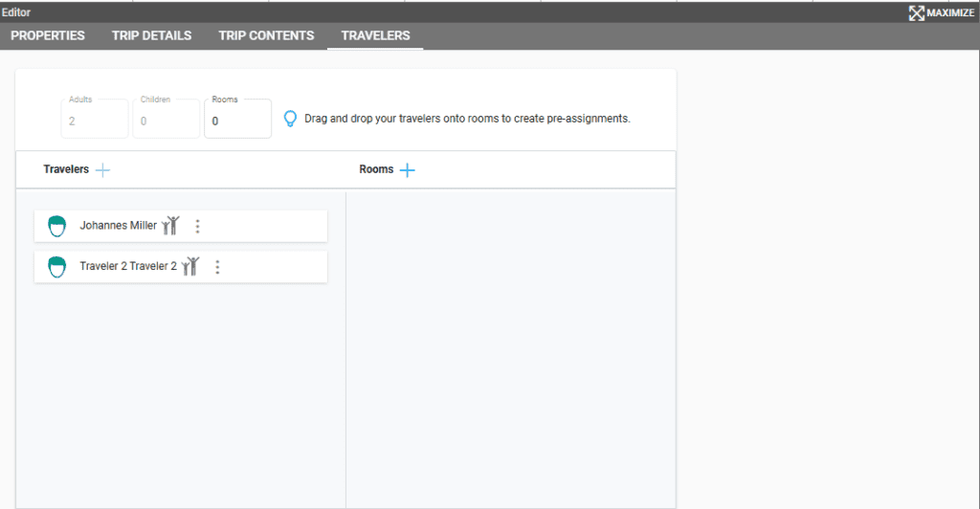Click the Adults number field

click(94, 121)
